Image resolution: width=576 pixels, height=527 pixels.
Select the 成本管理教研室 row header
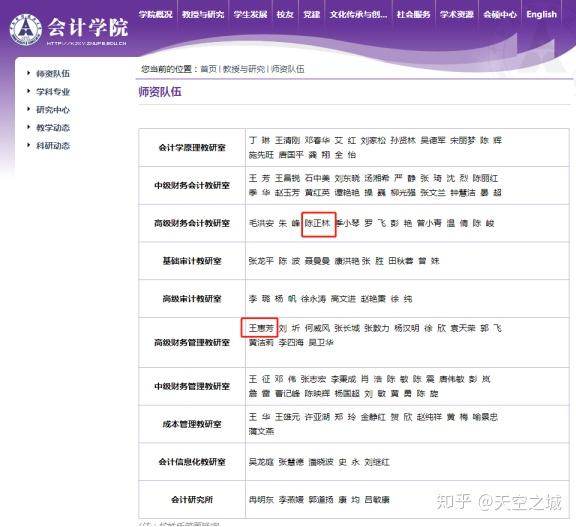pos(192,424)
